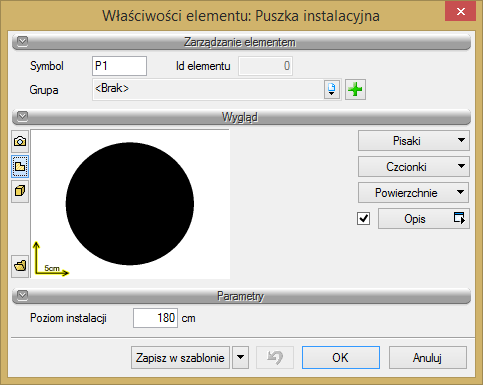Viewport: 483px width, 385px height.
Task: Click the Poziom instalacji field with 180
Action: (x=155, y=318)
